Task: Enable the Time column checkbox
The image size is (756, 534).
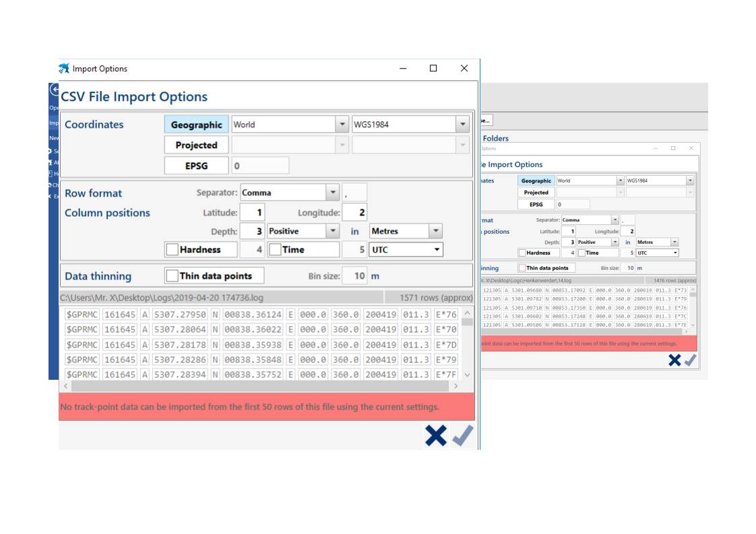Action: [275, 250]
